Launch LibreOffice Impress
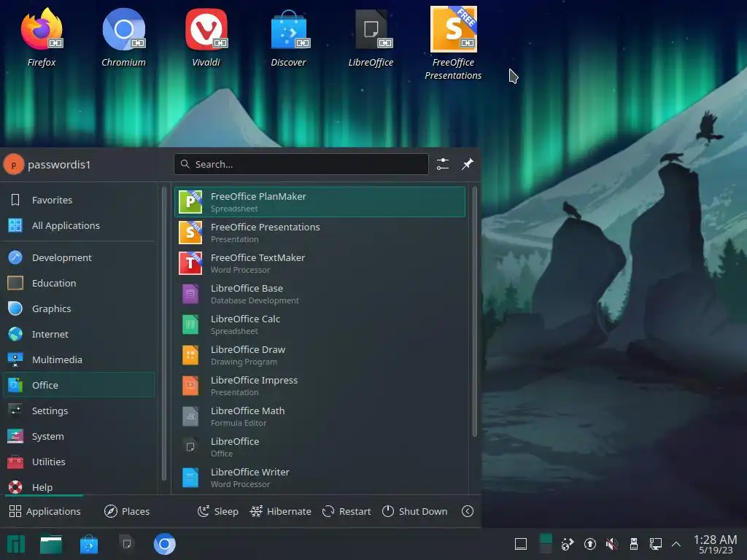Screen dimensions: 747x560 pyautogui.click(x=320, y=386)
